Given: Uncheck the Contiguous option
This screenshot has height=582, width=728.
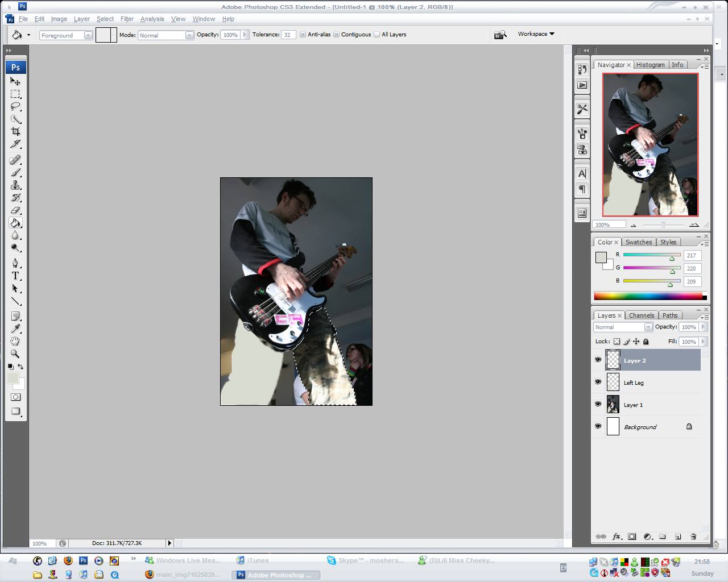Looking at the screenshot, I should (337, 35).
